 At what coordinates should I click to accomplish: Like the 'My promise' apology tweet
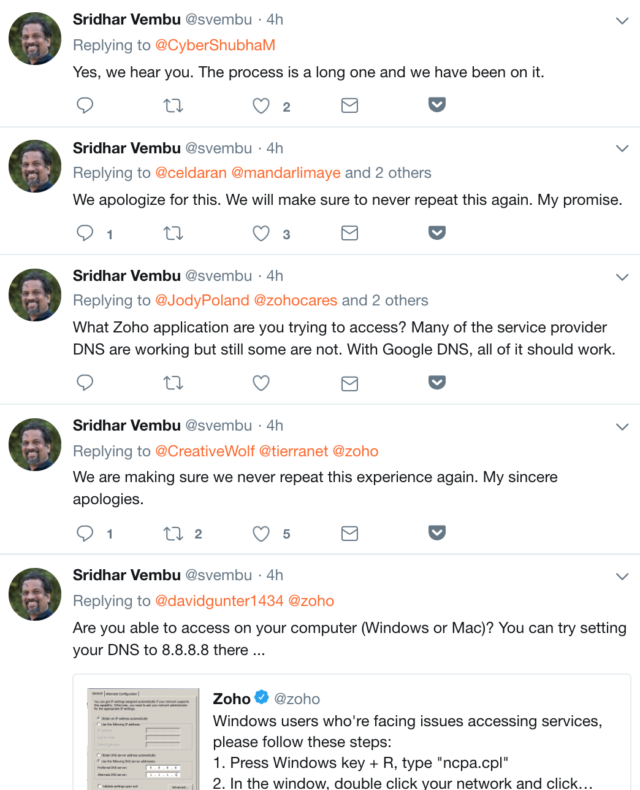[x=261, y=233]
